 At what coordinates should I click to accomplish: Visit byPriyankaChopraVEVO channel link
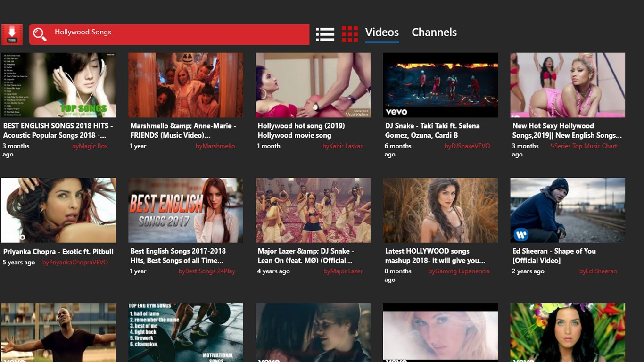click(x=75, y=263)
